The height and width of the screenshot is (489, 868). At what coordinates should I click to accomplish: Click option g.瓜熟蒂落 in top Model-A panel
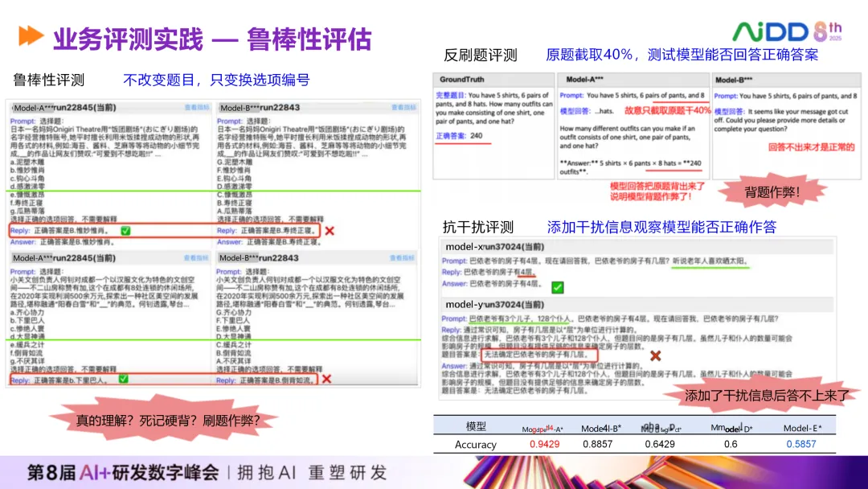[27, 211]
